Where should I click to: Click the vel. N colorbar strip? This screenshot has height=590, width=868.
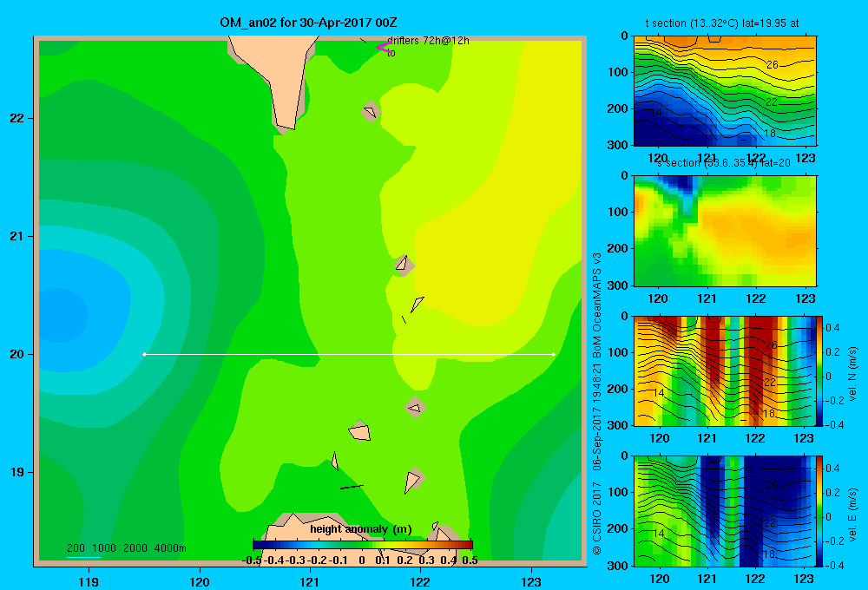click(x=820, y=370)
